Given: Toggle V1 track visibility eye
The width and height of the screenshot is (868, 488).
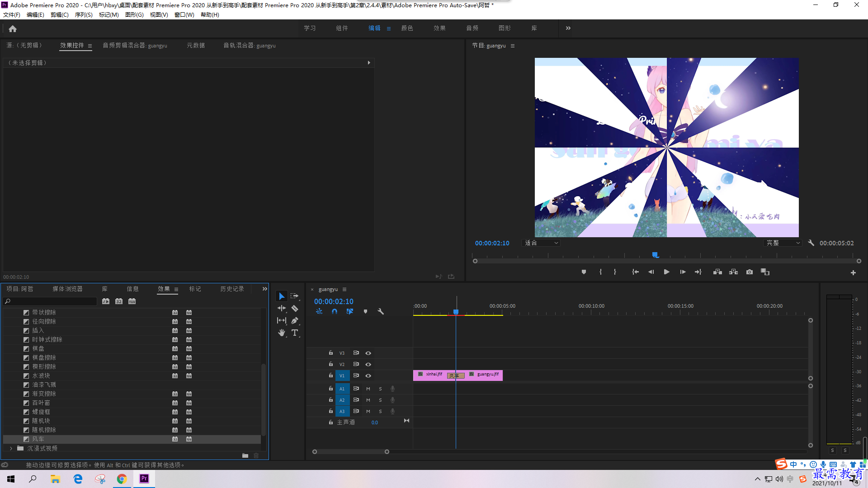Looking at the screenshot, I should (x=368, y=375).
